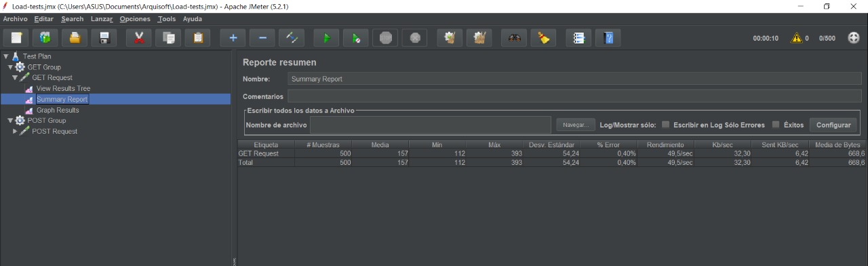868x266 pixels.
Task: Open the Archivo menu
Action: point(15,19)
